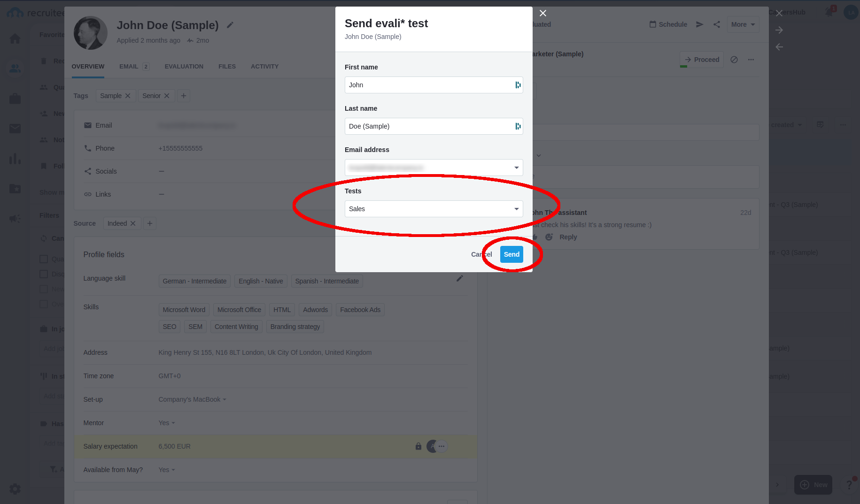Remove the Indeed source
Screen dimensions: 860x504
133,223
